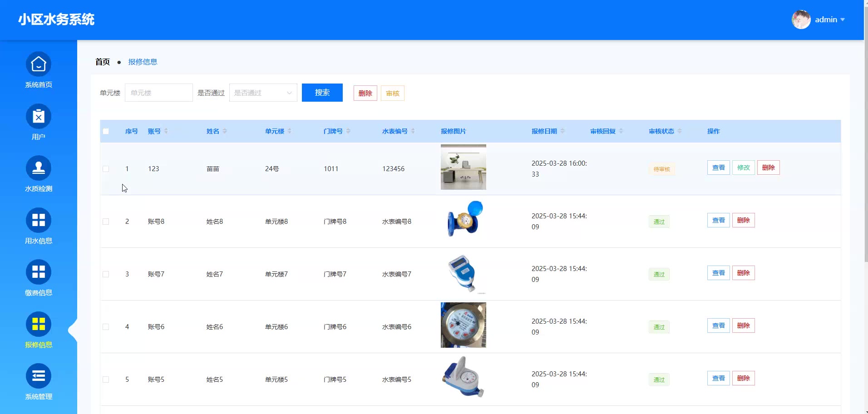Check the row for 姓名7
This screenshot has width=868, height=414.
[x=106, y=274]
